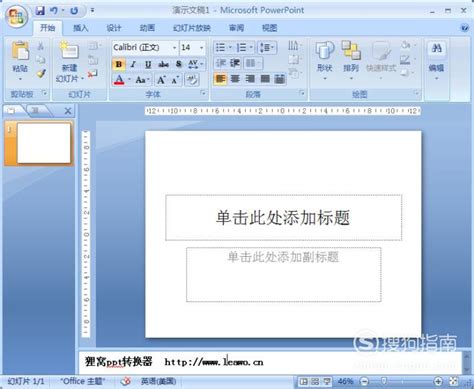Image resolution: width=474 pixels, height=389 pixels.
Task: Open the 段落 paragraph dialog launcher
Action: click(302, 93)
